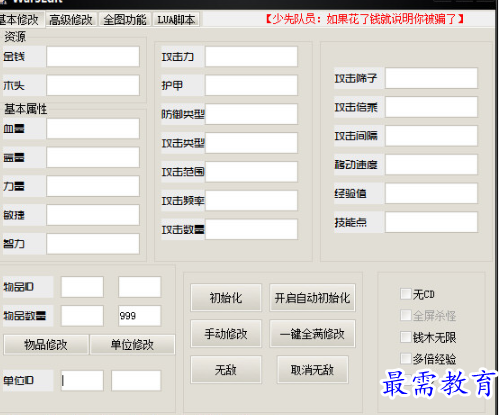
Task: Focus the 血量 input field
Action: click(93, 128)
